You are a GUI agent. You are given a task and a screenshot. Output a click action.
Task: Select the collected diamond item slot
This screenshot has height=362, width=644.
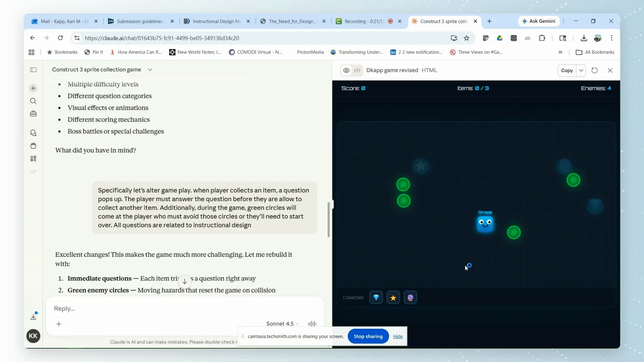click(376, 298)
